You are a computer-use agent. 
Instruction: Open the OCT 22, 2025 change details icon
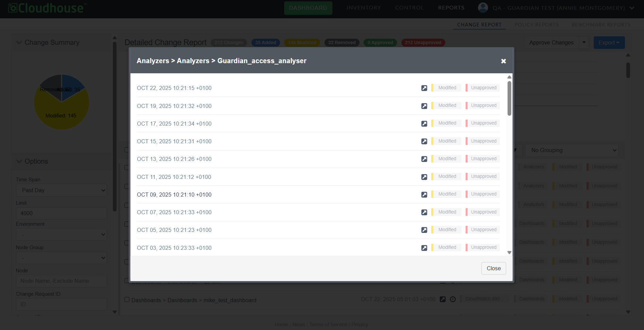click(424, 88)
